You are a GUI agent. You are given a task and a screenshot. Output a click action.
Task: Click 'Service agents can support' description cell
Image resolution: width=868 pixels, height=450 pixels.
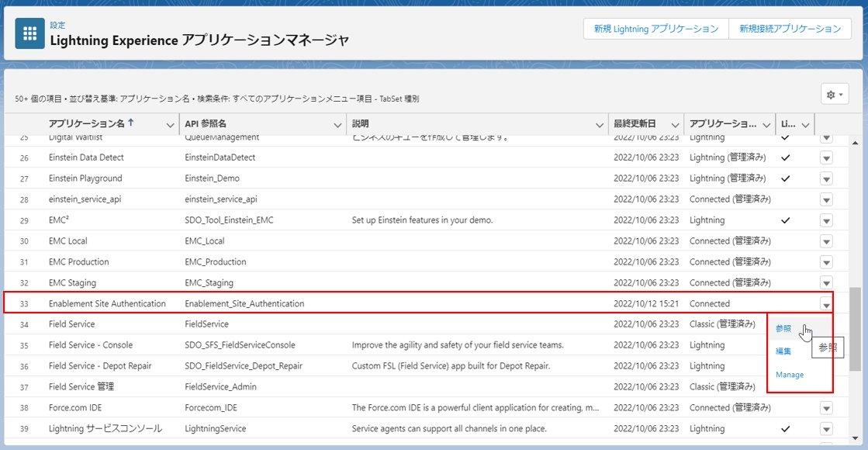(x=449, y=428)
